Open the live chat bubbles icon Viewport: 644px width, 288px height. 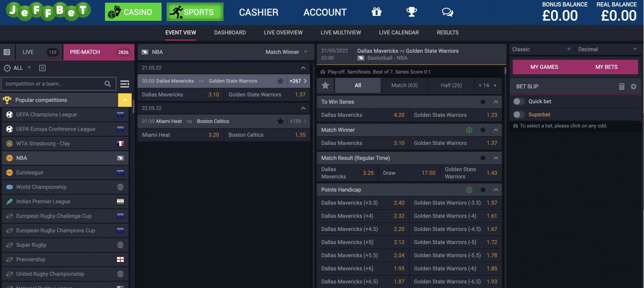point(447,12)
